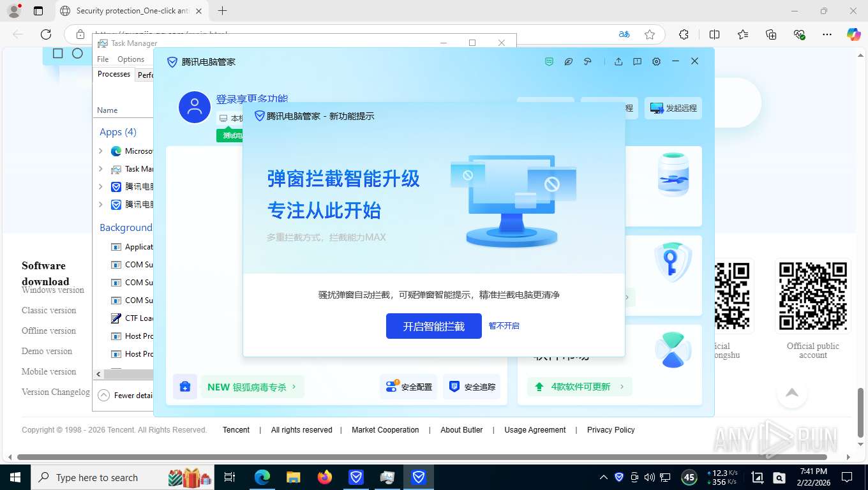Click the 安全配置 button
Image resolution: width=868 pixels, height=490 pixels.
coord(409,387)
